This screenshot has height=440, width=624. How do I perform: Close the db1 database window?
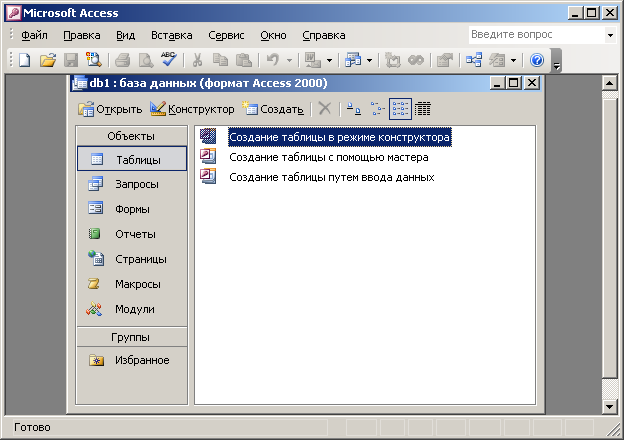pos(532,83)
